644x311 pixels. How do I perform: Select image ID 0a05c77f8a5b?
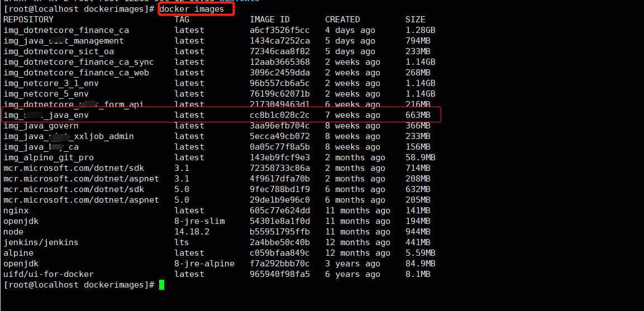coord(280,147)
